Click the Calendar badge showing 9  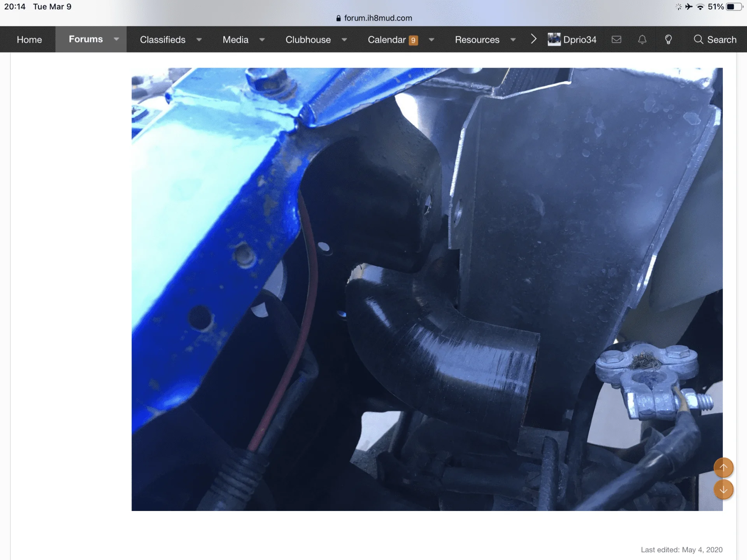coord(413,40)
